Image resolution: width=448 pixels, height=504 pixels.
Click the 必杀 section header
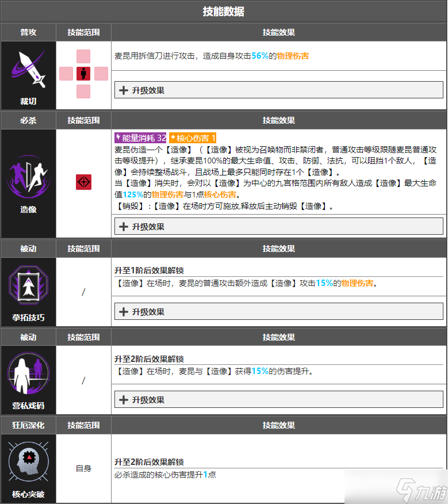pos(28,120)
